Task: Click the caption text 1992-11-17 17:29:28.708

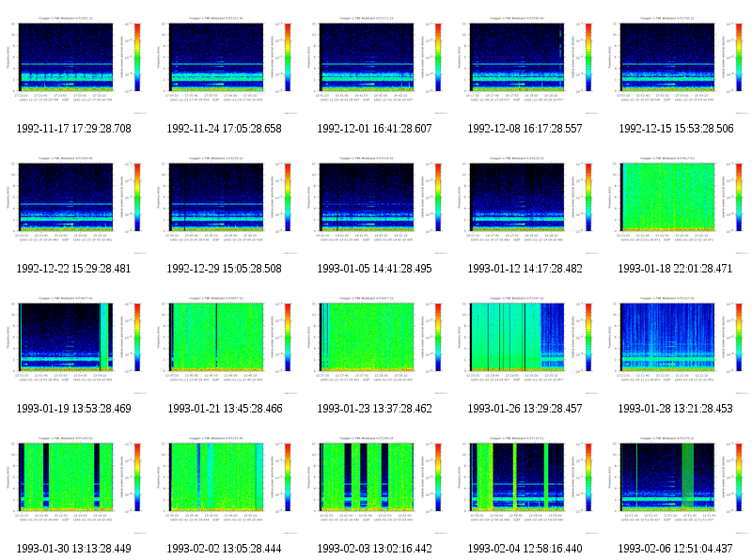Action: [x=74, y=129]
